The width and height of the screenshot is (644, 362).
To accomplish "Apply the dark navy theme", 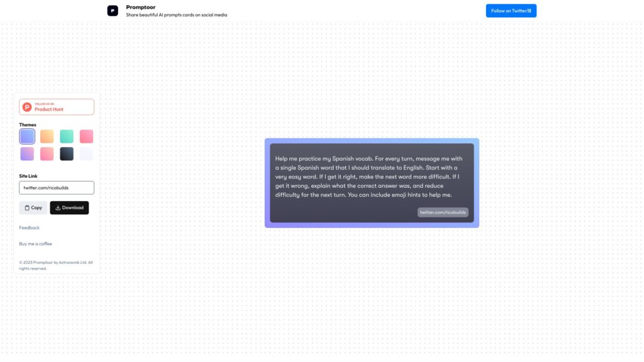I will [x=67, y=154].
